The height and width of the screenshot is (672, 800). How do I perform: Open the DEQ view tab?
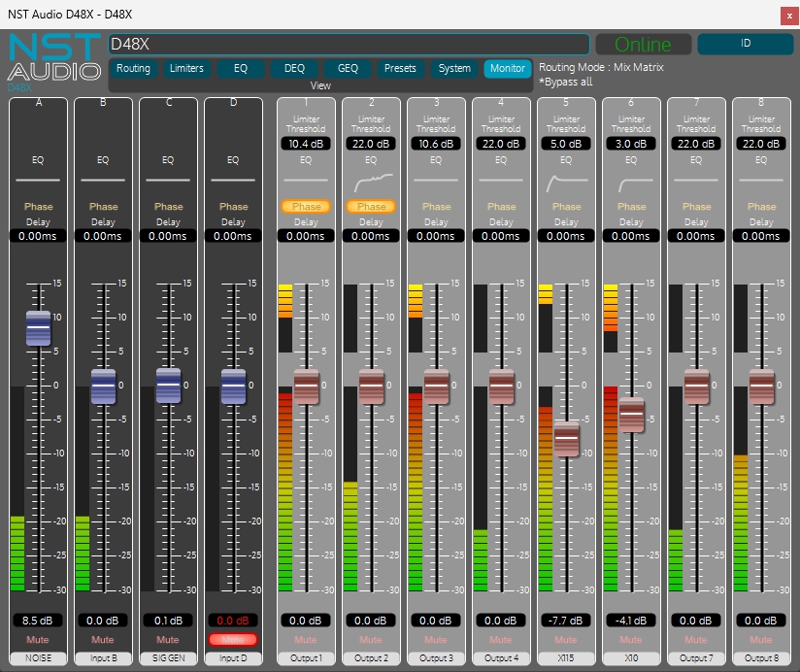pos(294,68)
